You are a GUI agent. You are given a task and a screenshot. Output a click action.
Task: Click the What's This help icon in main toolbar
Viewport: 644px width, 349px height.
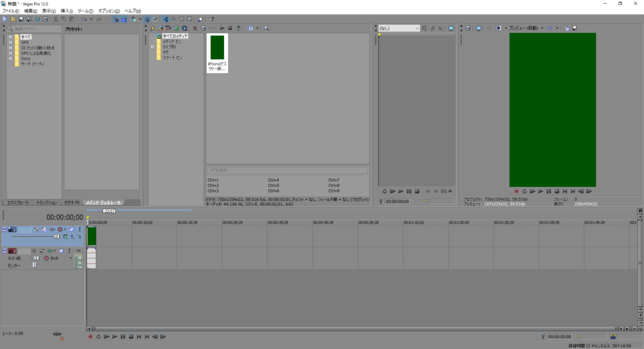pyautogui.click(x=211, y=19)
